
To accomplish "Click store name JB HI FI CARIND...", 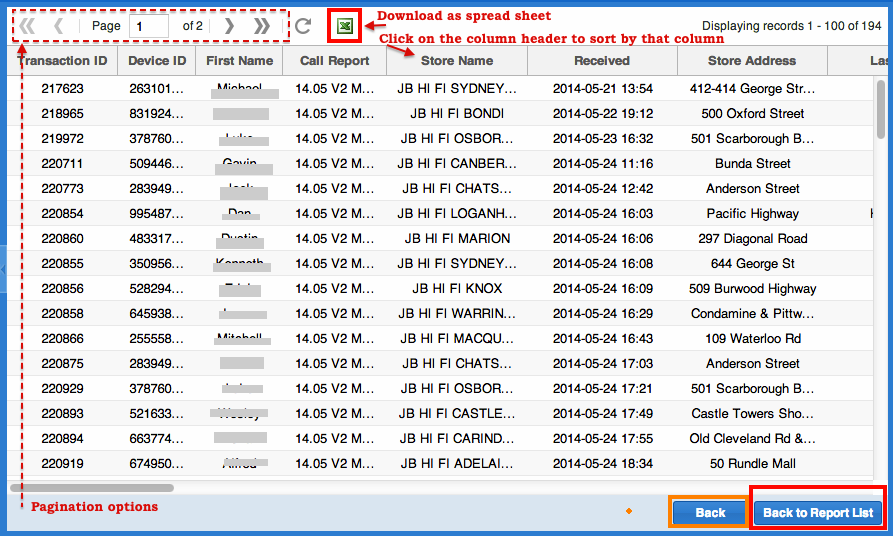I will click(x=457, y=439).
